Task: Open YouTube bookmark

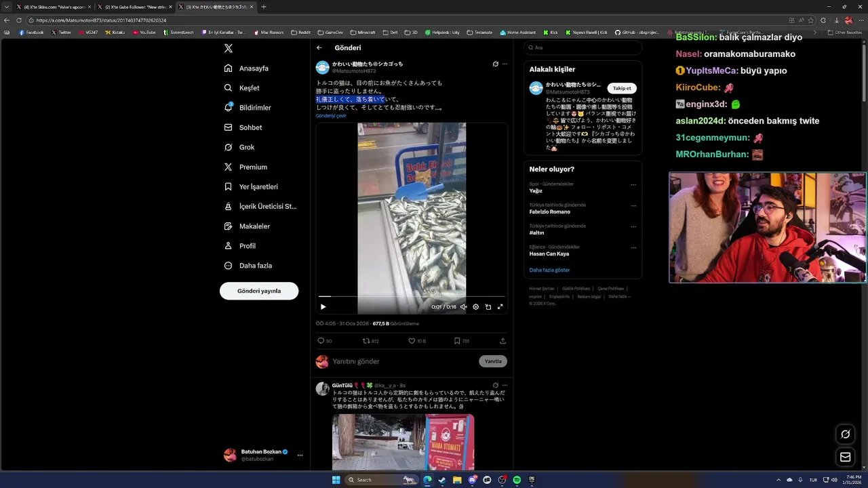Action: click(x=144, y=32)
